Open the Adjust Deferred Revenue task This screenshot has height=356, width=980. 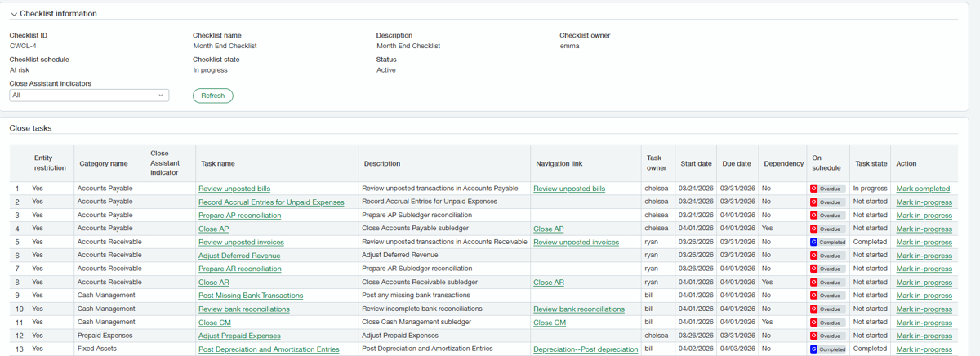tap(239, 256)
